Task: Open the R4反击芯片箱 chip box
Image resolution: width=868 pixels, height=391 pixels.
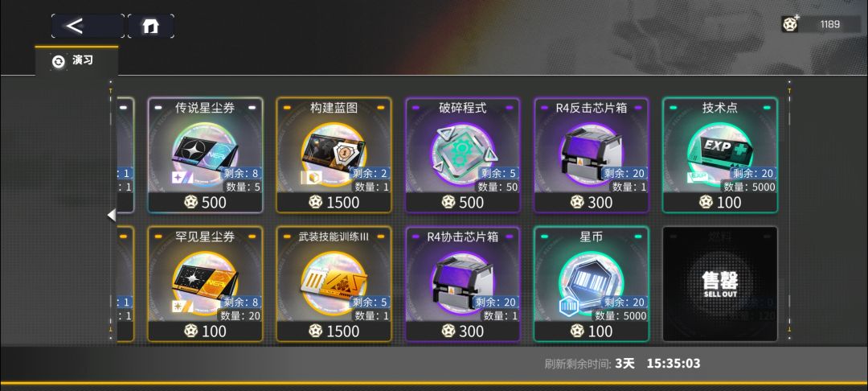Action: 592,151
